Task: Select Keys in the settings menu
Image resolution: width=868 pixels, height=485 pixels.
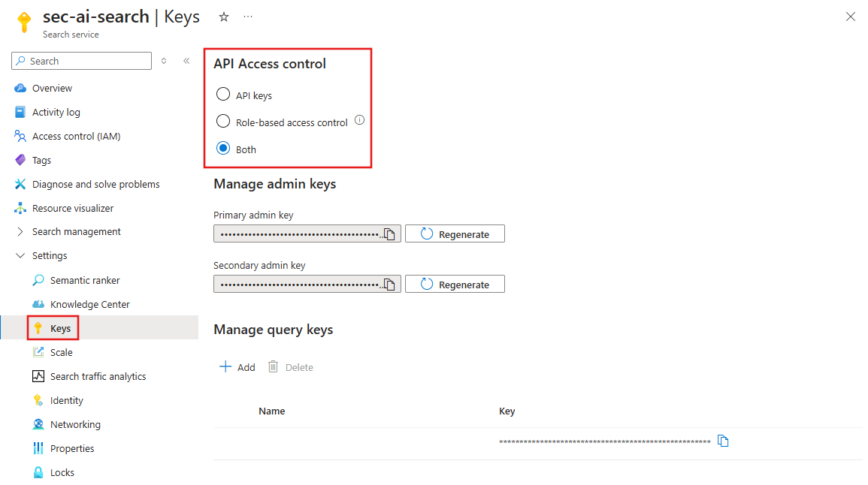Action: 60,329
